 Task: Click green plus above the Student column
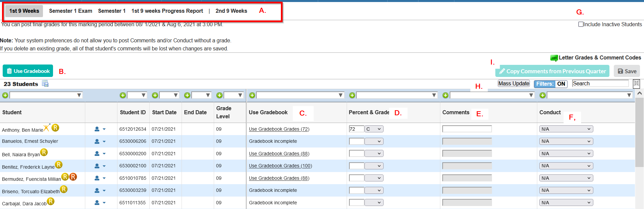5,95
